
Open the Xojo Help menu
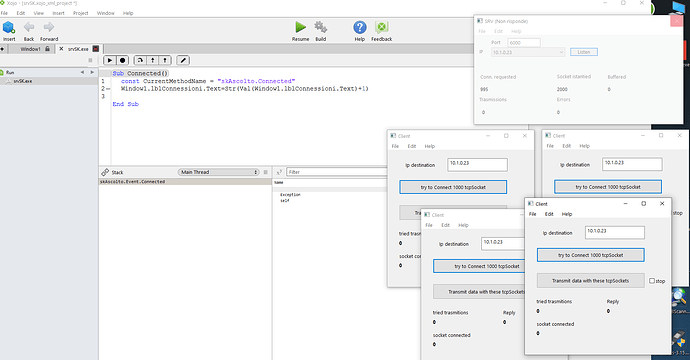tap(128, 13)
